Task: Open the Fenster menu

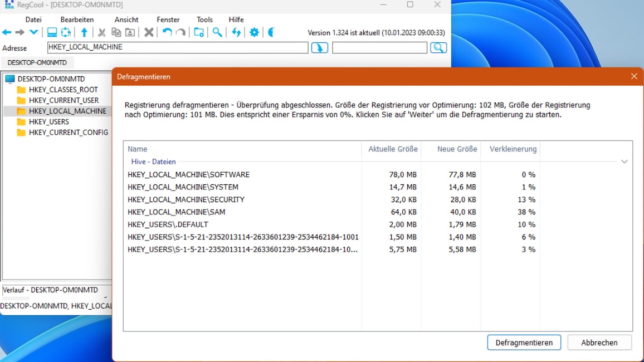Action: 168,19
